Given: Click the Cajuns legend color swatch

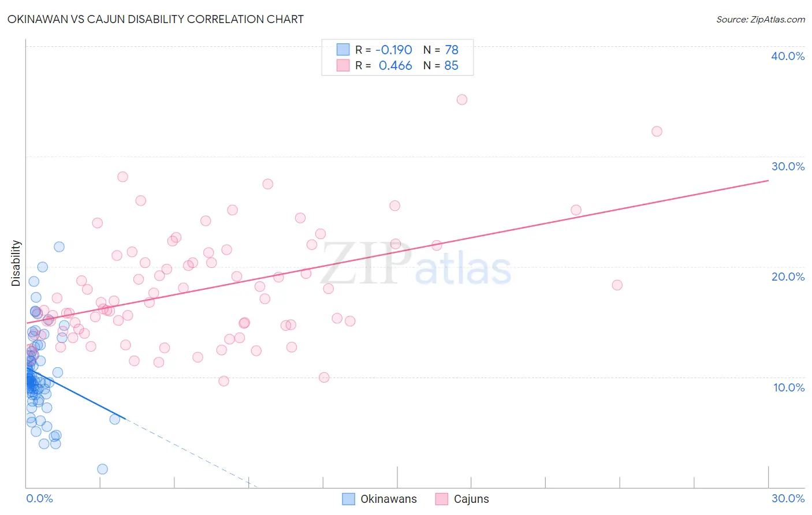Looking at the screenshot, I should pos(442,499).
